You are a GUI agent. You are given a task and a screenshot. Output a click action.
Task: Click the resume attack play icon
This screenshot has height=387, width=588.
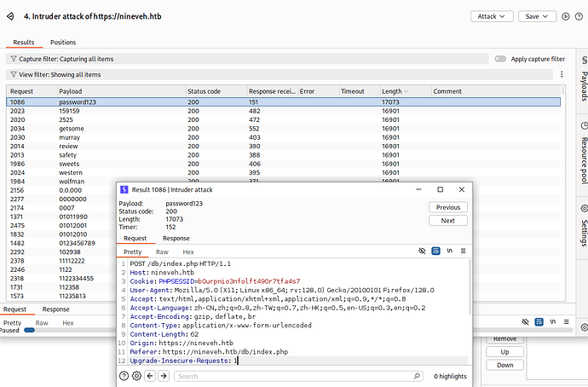pyautogui.click(x=566, y=16)
